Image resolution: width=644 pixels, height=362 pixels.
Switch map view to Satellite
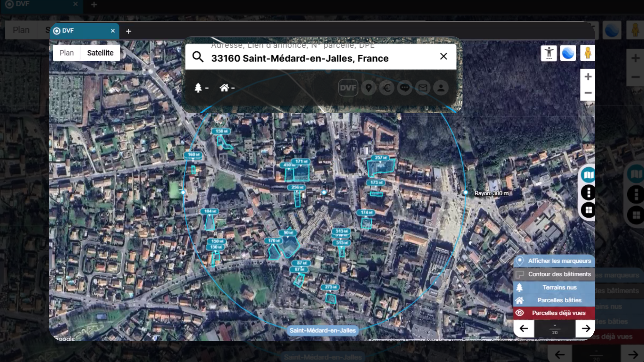[100, 53]
